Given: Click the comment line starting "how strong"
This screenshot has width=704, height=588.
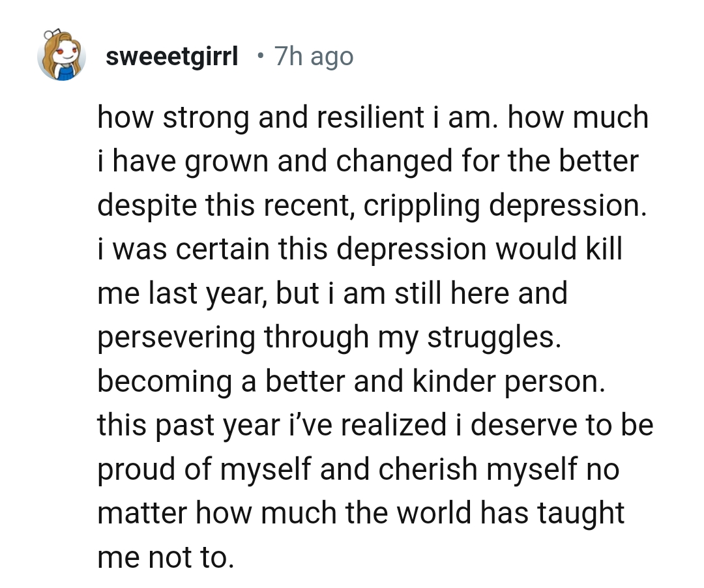Looking at the screenshot, I should pos(373,119).
